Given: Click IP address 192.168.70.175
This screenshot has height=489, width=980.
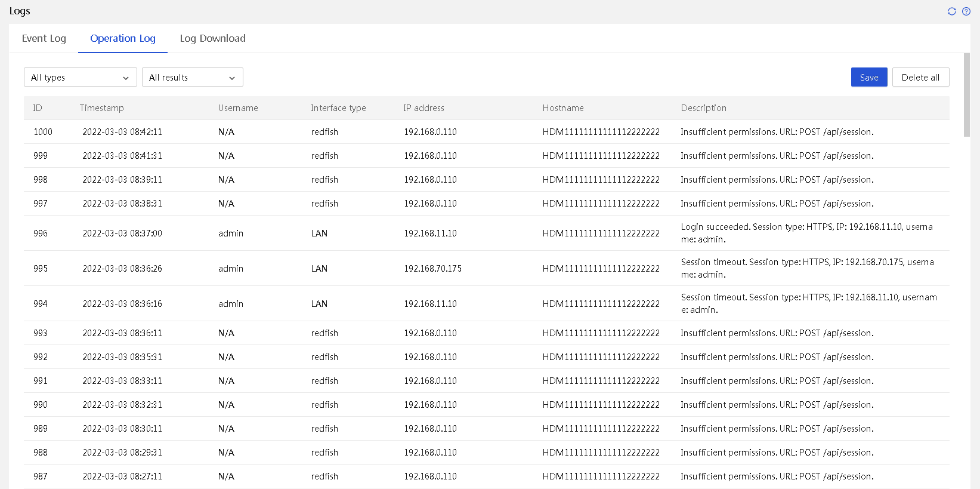Looking at the screenshot, I should pyautogui.click(x=433, y=269).
